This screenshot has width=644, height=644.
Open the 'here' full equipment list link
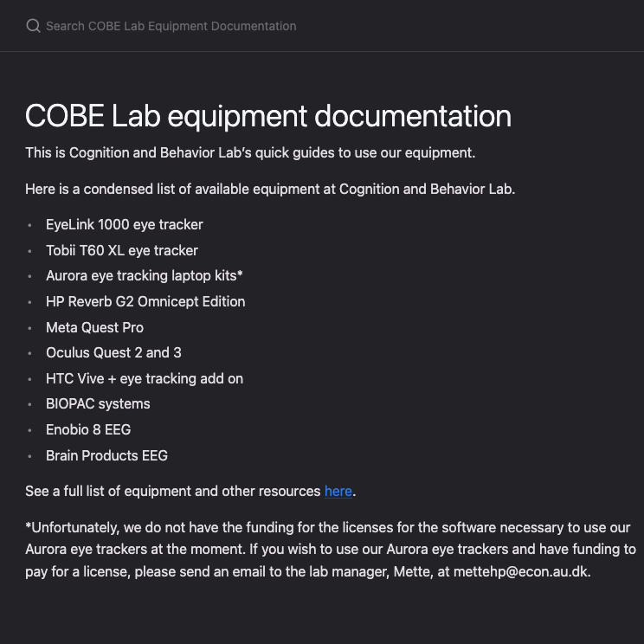point(338,491)
